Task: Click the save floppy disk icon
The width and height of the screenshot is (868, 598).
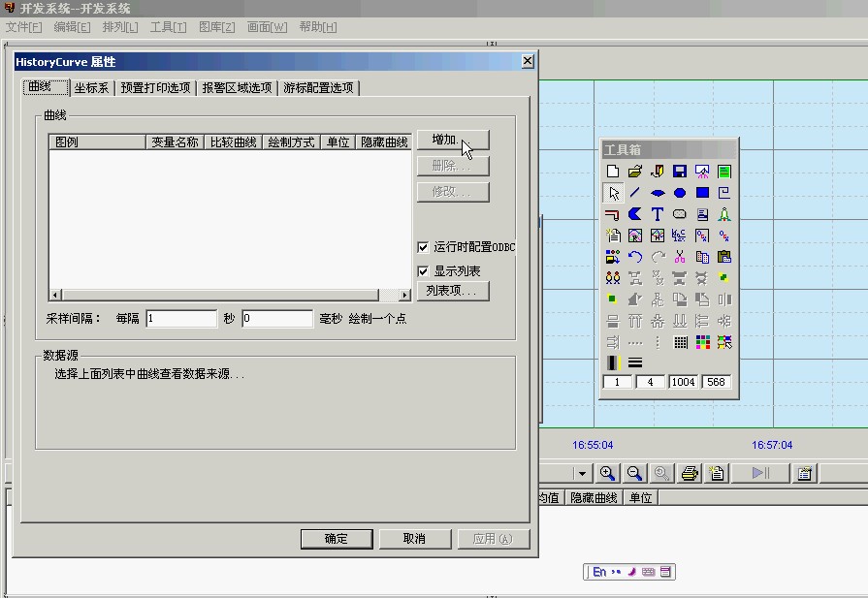Action: tap(680, 172)
